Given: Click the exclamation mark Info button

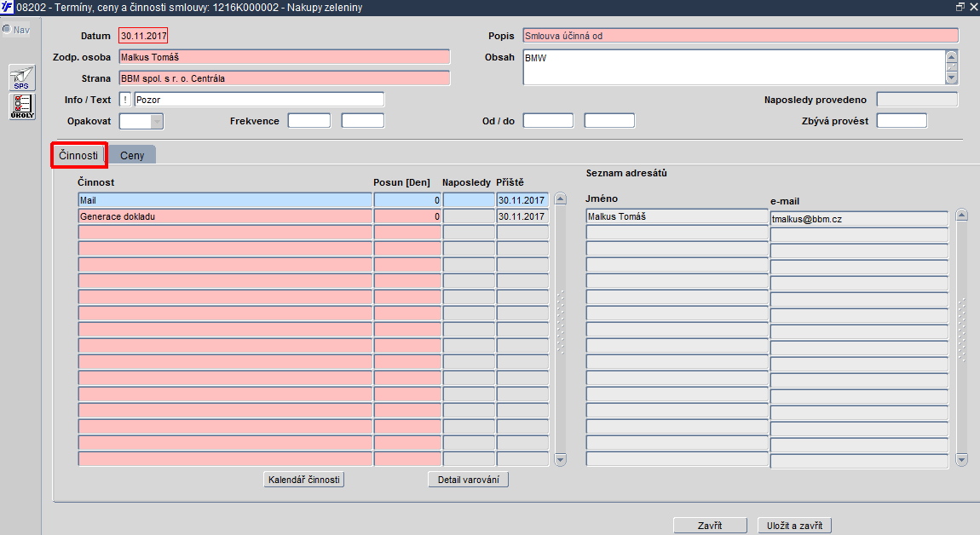Looking at the screenshot, I should point(125,100).
